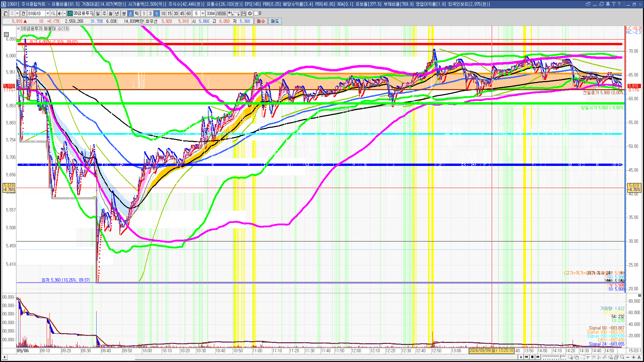This screenshot has width=644, height=362.
Task: Click the stock search magnifier icon
Action: pos(53,13)
